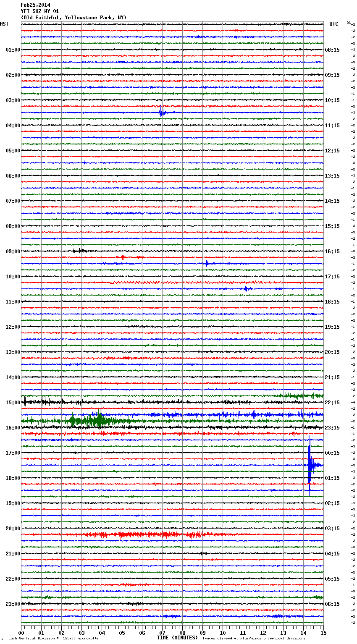Click the 22:15 UTC time label

(332, 403)
